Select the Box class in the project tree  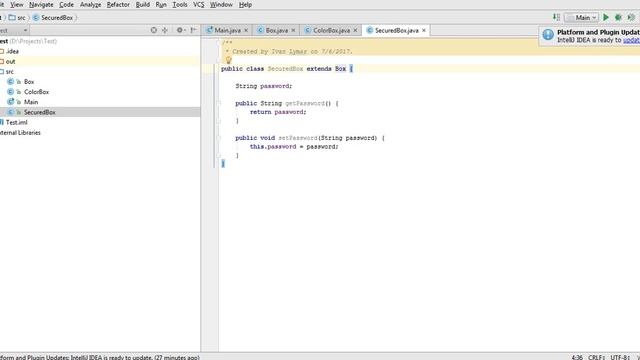click(x=29, y=82)
